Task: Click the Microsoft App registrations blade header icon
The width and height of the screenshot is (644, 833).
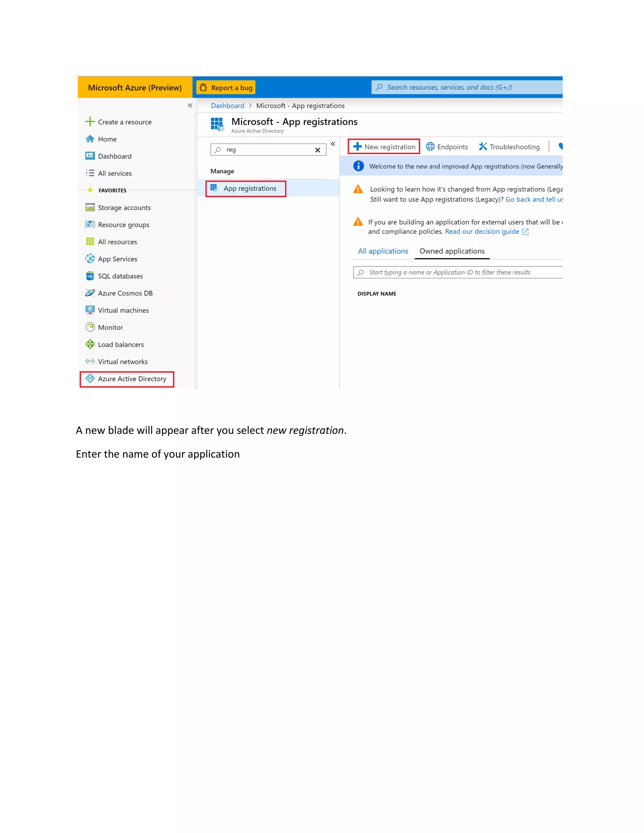Action: (x=218, y=124)
